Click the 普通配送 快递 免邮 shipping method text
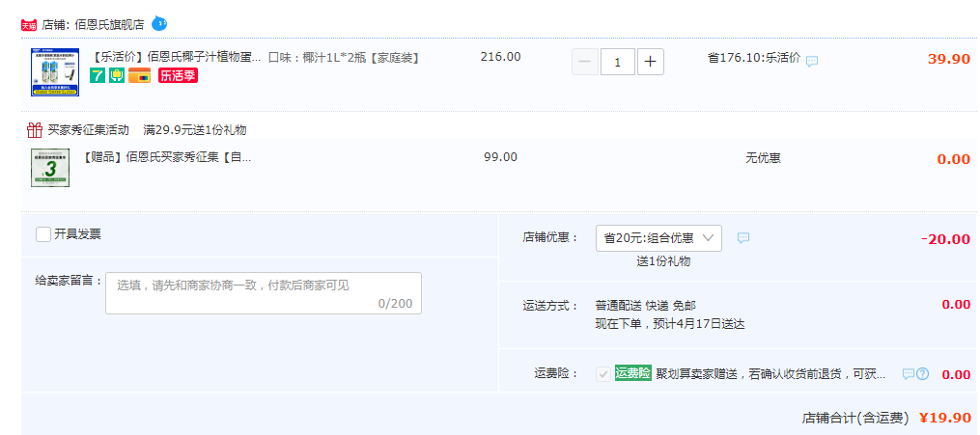This screenshot has height=435, width=980. [646, 306]
